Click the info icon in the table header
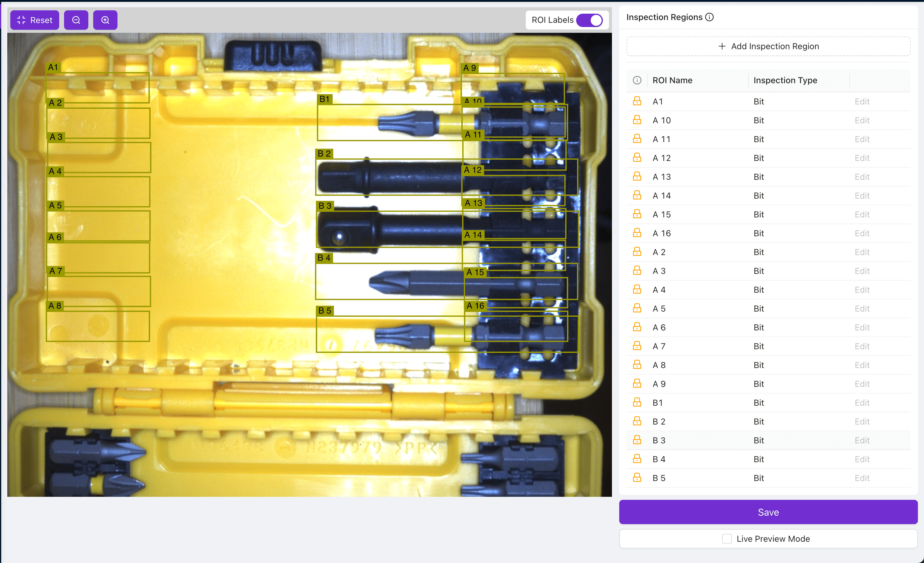Viewport: 924px width, 563px height. [637, 80]
